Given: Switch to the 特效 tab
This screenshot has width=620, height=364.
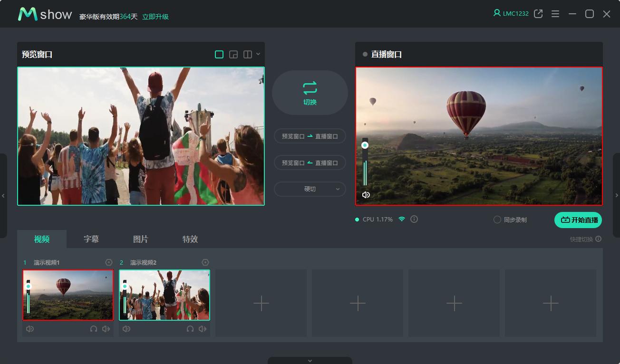Looking at the screenshot, I should point(190,239).
